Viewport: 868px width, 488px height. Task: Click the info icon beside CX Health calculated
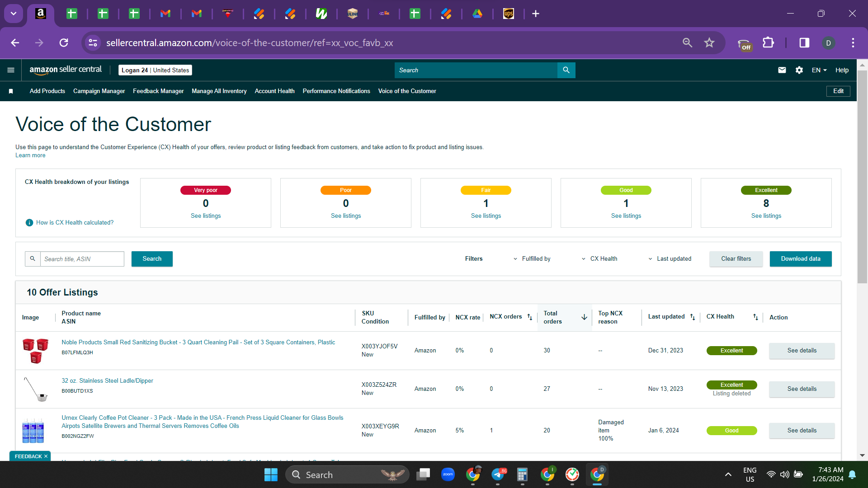pyautogui.click(x=29, y=223)
